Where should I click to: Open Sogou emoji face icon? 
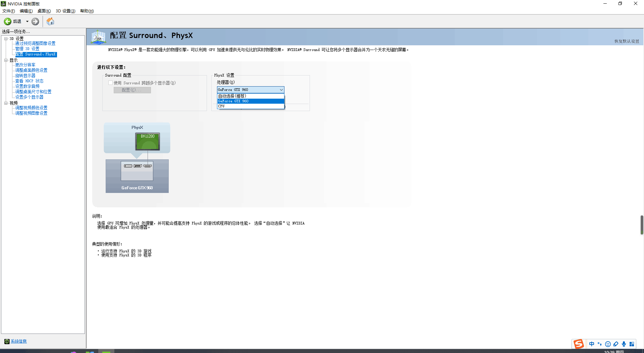pos(608,344)
